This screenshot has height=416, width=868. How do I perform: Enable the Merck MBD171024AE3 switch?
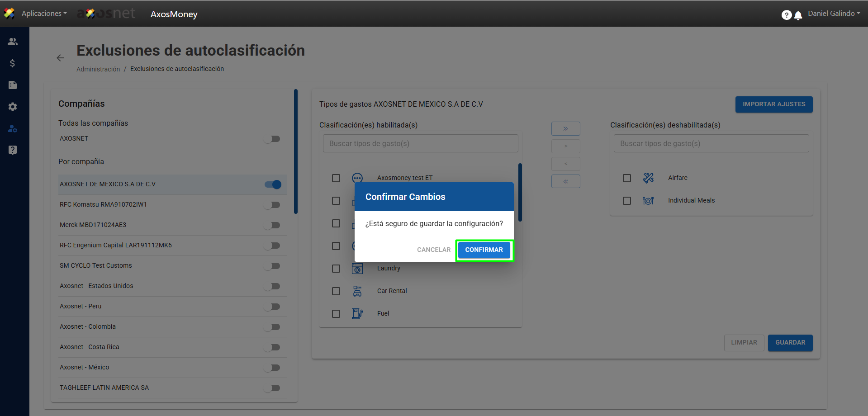point(273,225)
